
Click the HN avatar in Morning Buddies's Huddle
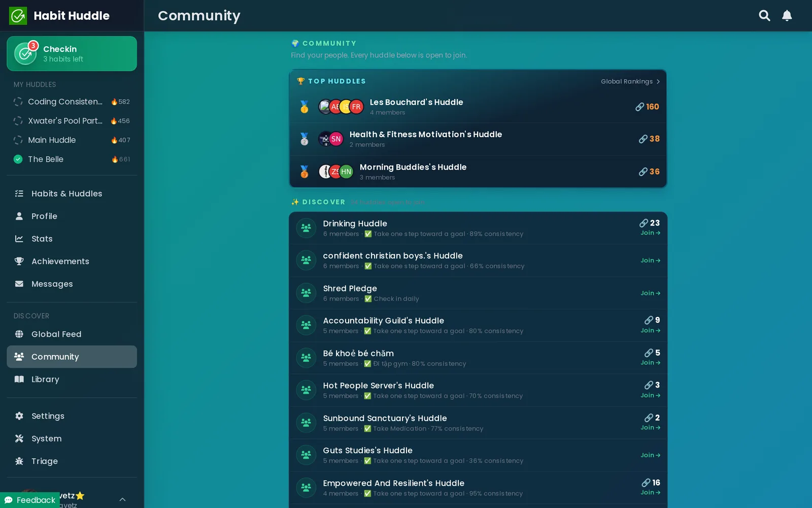coord(346,172)
